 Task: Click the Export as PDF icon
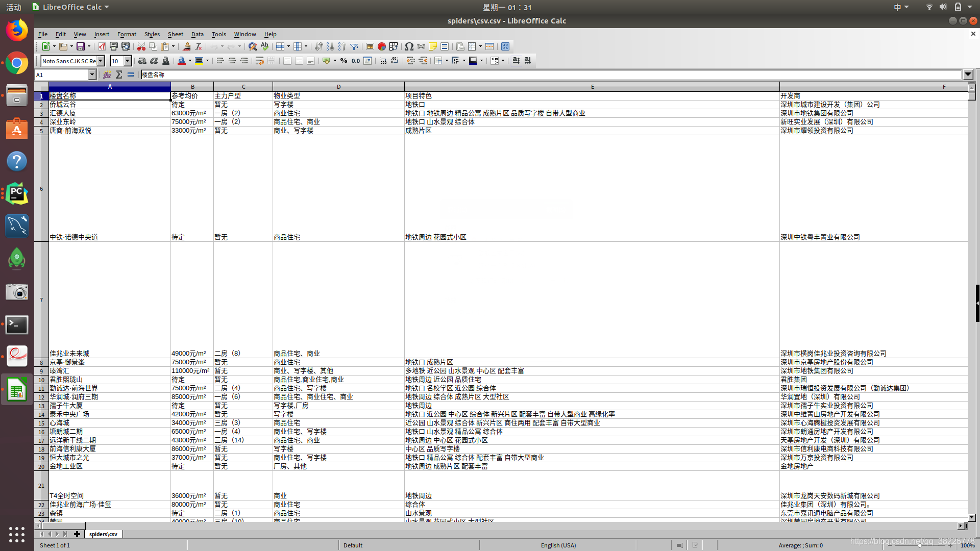pyautogui.click(x=102, y=46)
